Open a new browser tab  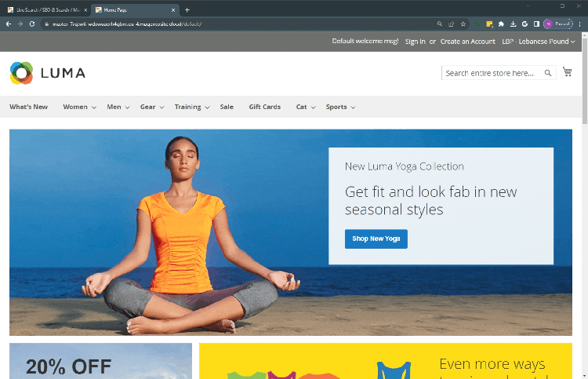click(187, 9)
